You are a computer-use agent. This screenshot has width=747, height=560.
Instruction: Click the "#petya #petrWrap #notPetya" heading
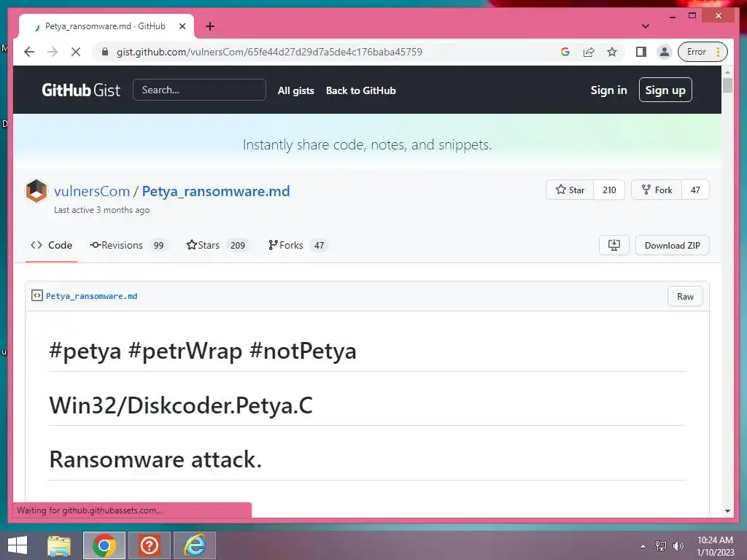[203, 351]
